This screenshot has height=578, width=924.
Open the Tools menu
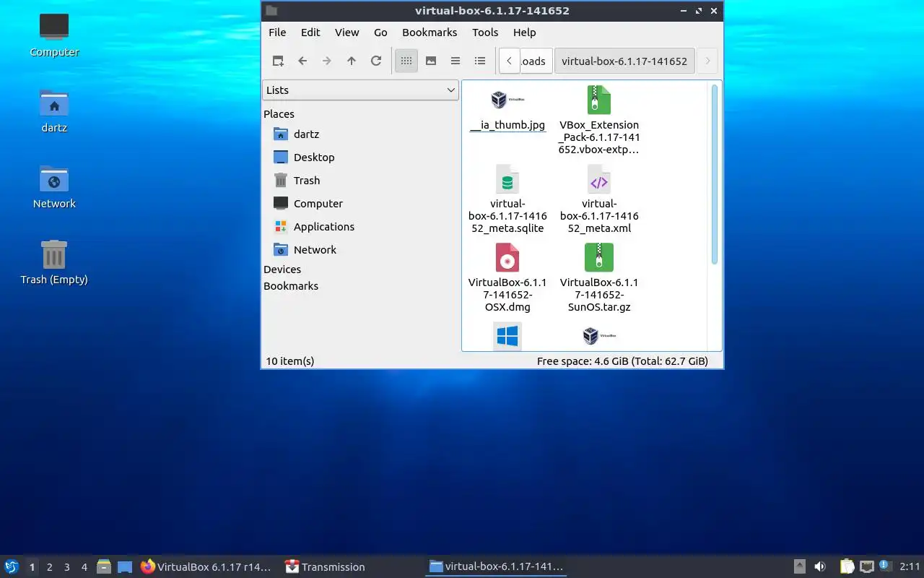pyautogui.click(x=485, y=33)
